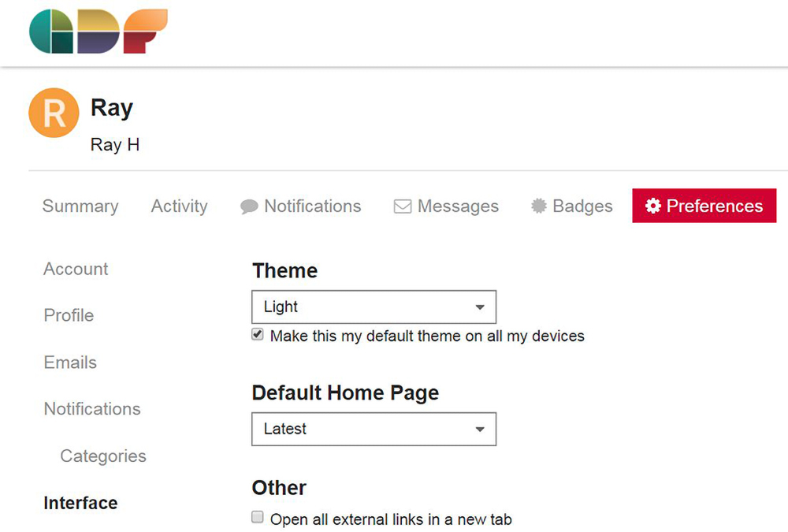Open Account preferences in sidebar
788x532 pixels.
point(76,269)
